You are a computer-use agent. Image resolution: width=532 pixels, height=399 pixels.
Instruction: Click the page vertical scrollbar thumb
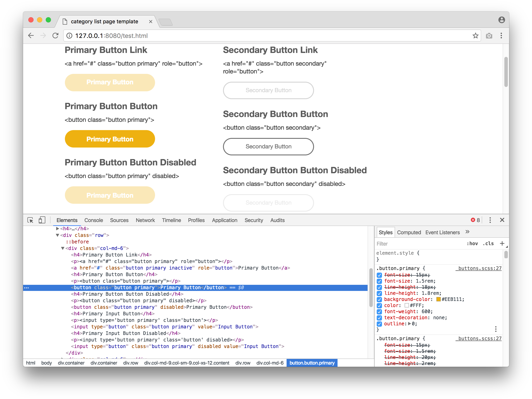[x=506, y=72]
